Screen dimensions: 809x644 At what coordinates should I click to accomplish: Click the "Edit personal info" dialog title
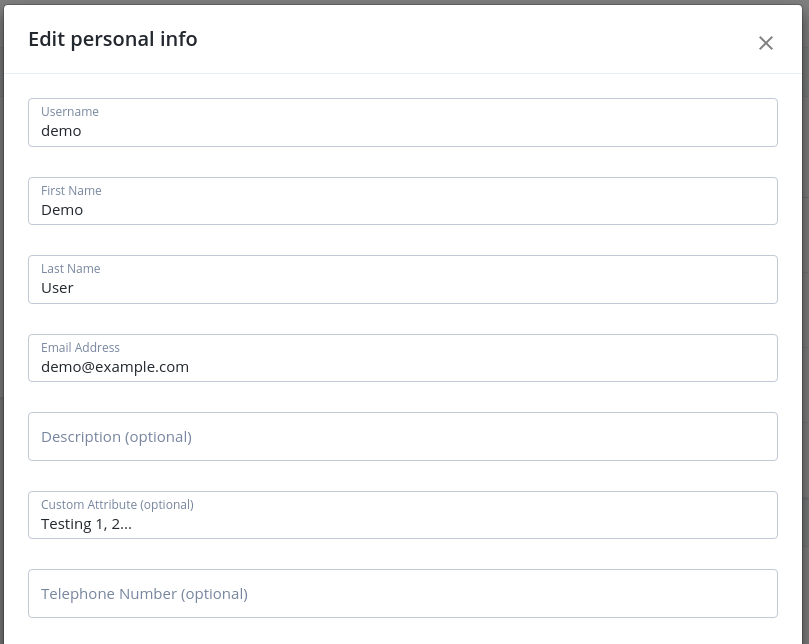[113, 39]
